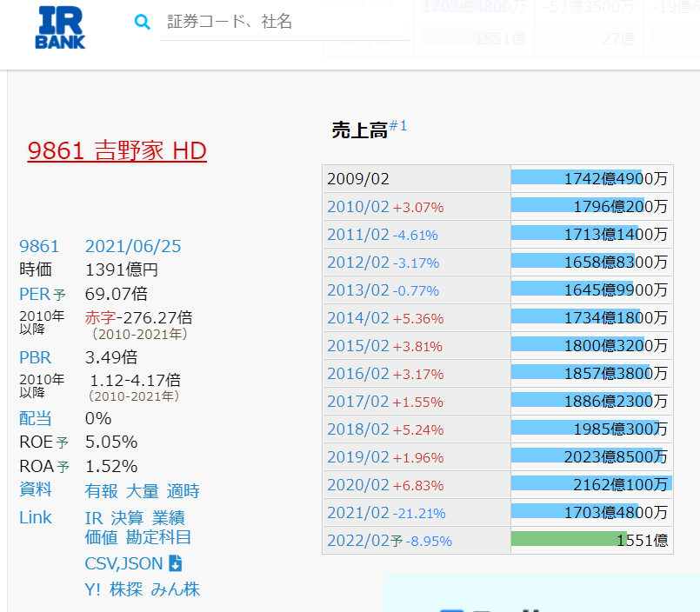Open the 有報 documents link
Image resolution: width=700 pixels, height=612 pixels.
point(102,491)
